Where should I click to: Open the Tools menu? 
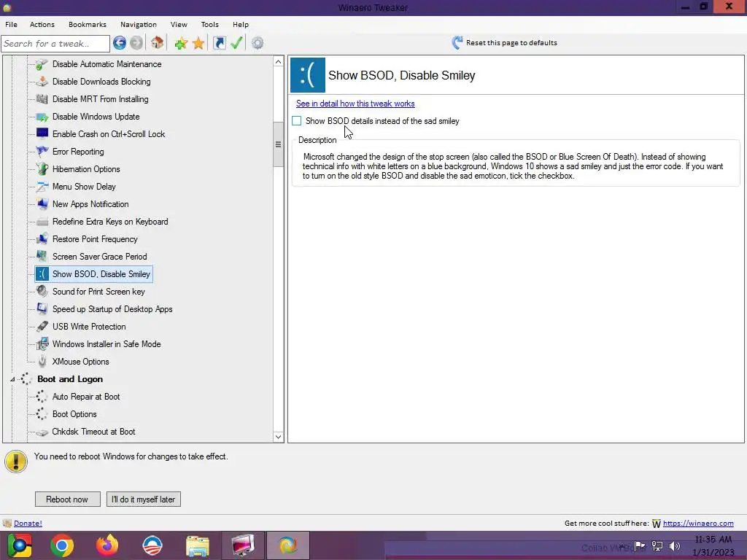point(209,24)
